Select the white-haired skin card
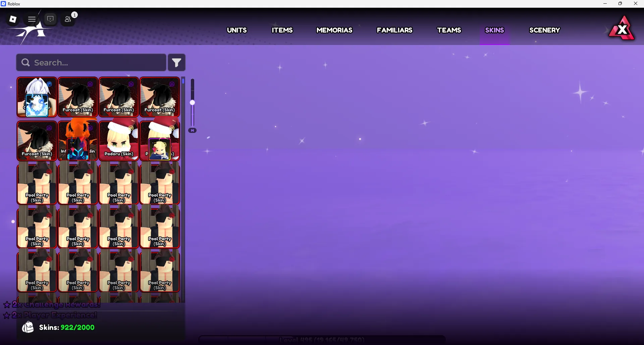This screenshot has width=644, height=345. point(37,97)
